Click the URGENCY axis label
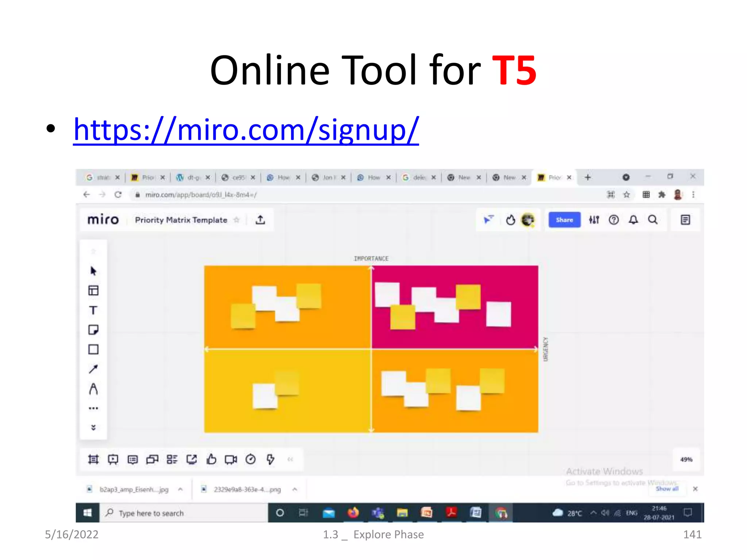The image size is (747, 560). click(546, 349)
